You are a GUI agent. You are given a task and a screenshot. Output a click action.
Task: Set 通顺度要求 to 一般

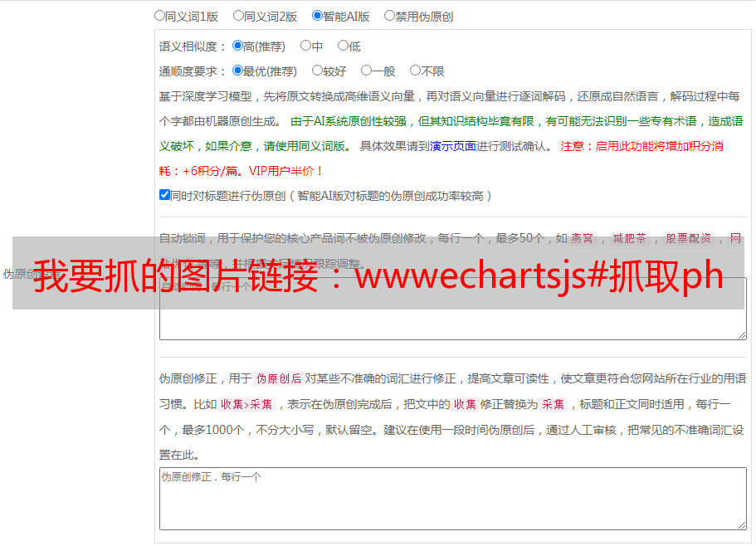coord(367,71)
